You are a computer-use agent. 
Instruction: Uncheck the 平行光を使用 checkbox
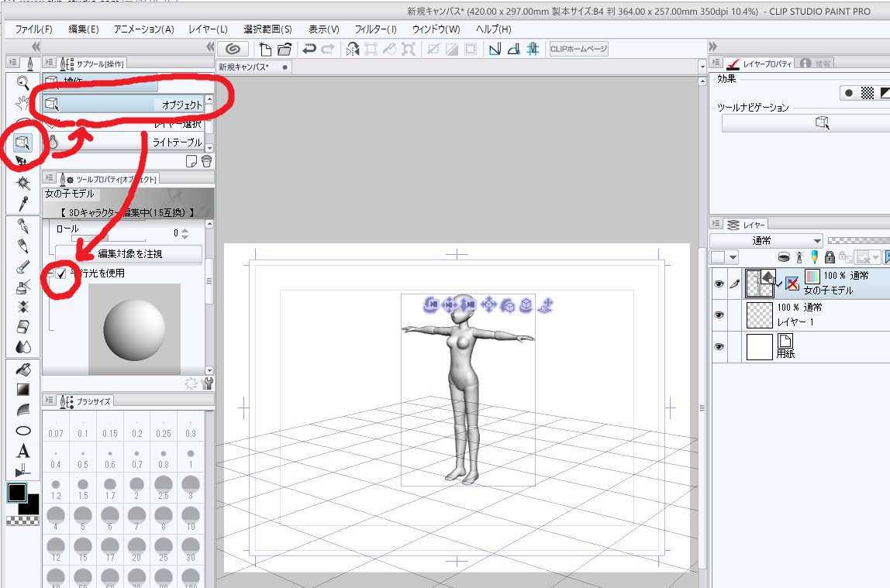pyautogui.click(x=60, y=274)
